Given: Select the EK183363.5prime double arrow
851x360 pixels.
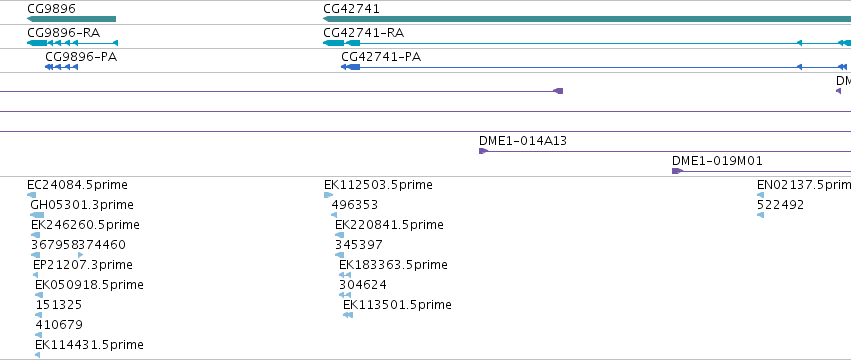Looking at the screenshot, I should tap(345, 275).
